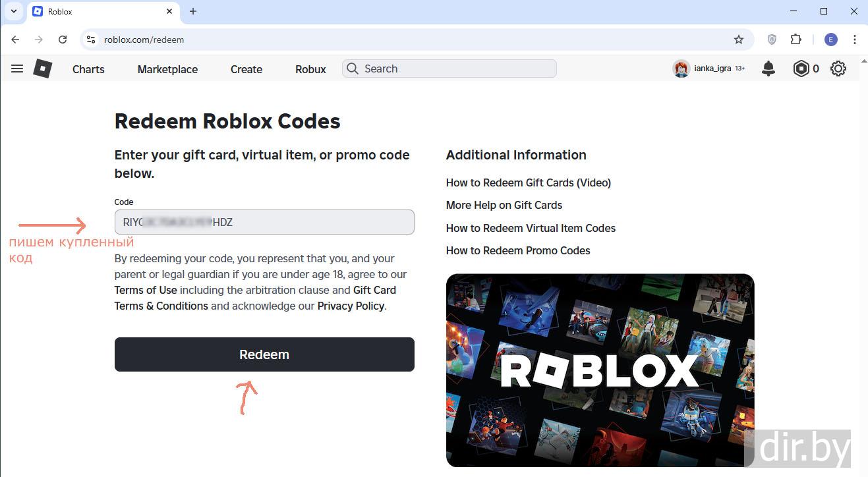Screen dimensions: 868x477
Task: Go back to the previous page
Action: point(16,40)
